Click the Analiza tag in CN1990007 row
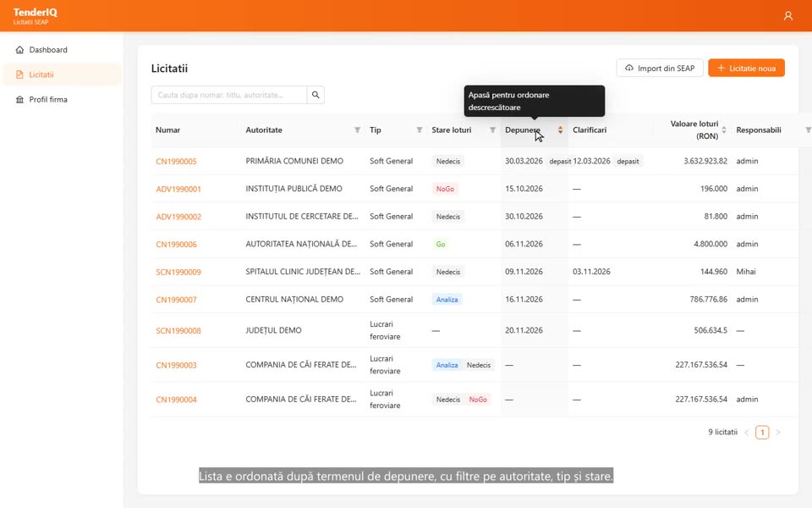 tap(447, 300)
